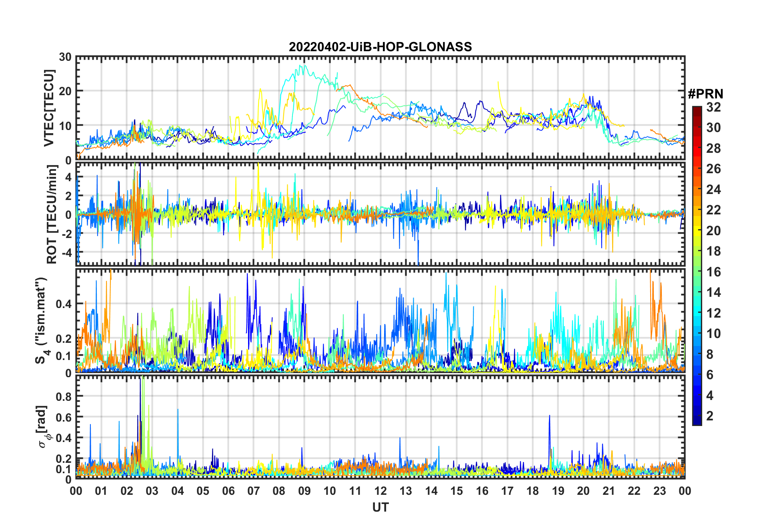Click x-axis hour tick 15
The image size is (761, 532).
[x=457, y=491]
